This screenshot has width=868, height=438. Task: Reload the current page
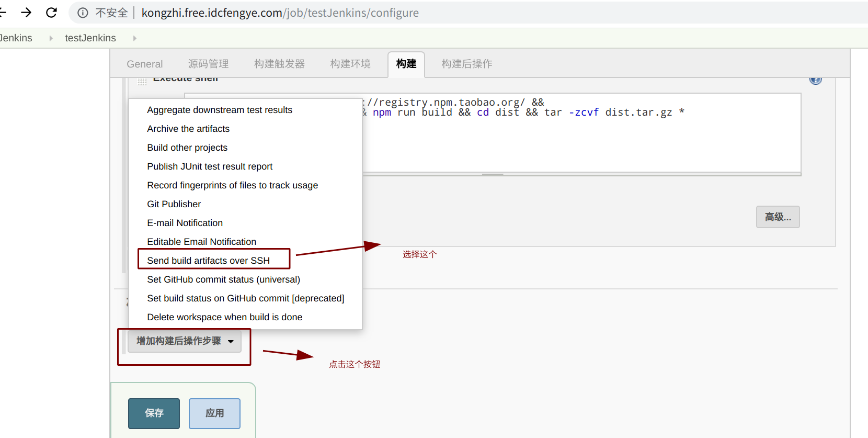tap(51, 13)
